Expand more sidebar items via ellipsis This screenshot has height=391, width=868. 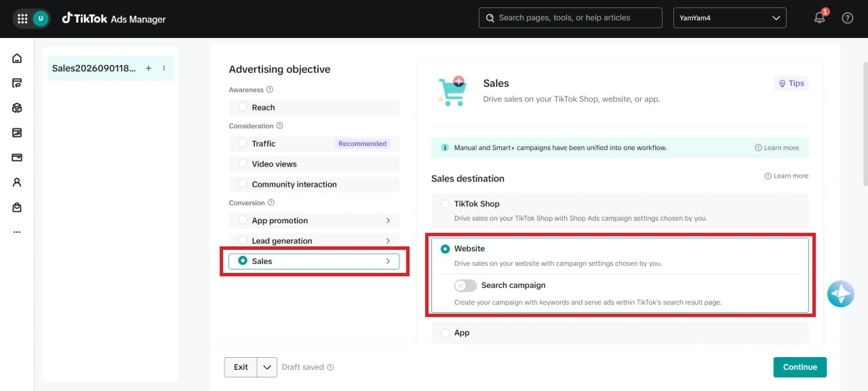pos(17,231)
